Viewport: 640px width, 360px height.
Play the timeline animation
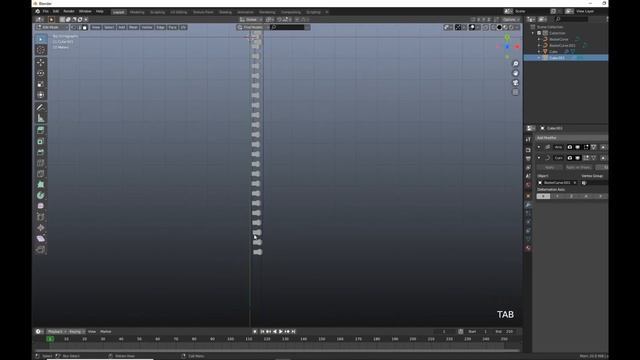point(281,331)
